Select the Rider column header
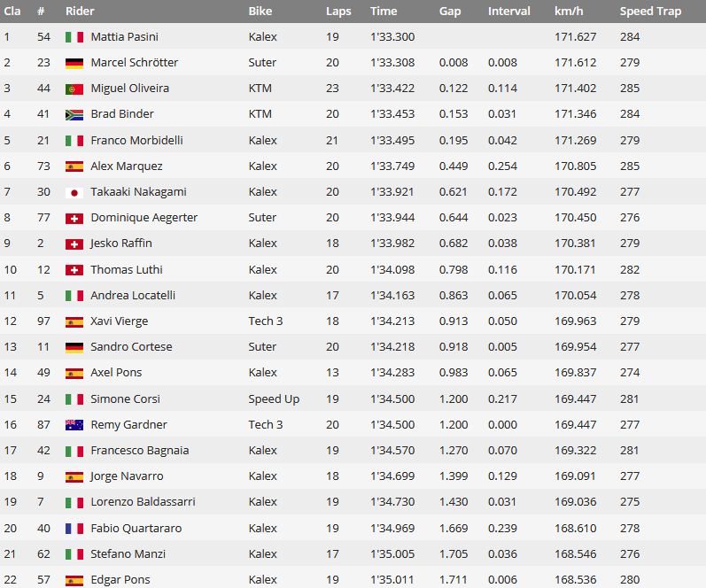The image size is (706, 588). (x=80, y=11)
